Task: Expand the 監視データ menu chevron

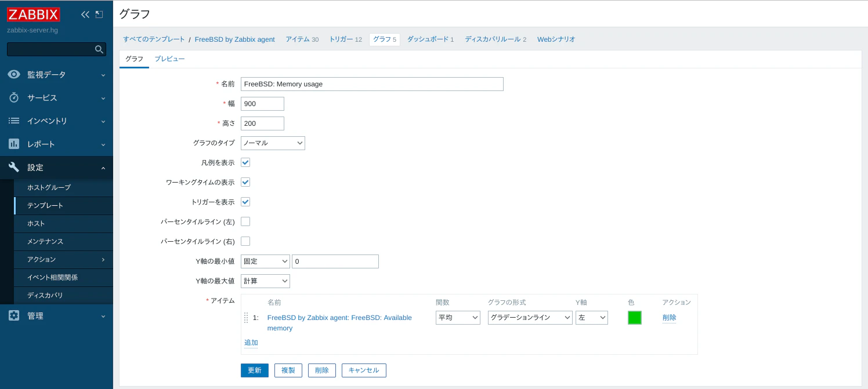Action: pyautogui.click(x=103, y=75)
